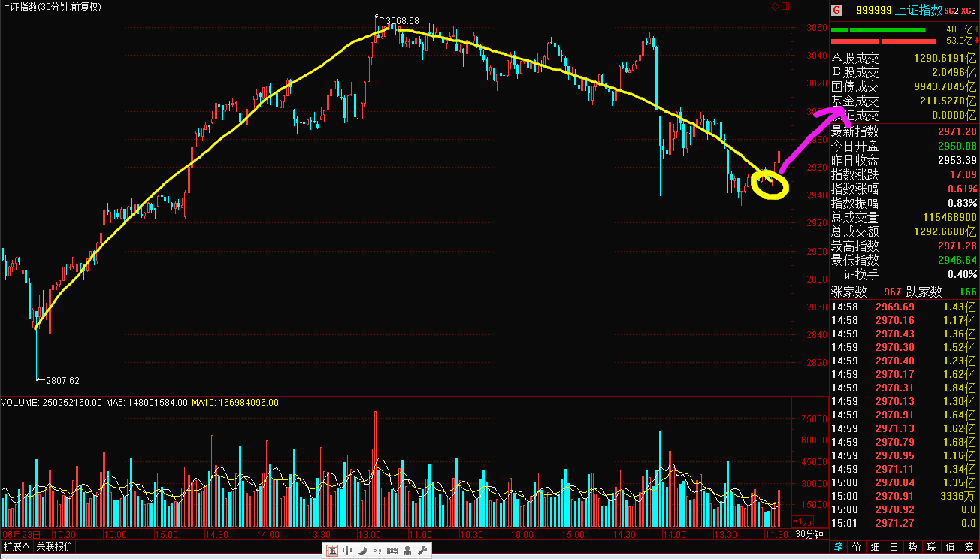The width and height of the screenshot is (980, 559).
Task: Click the IME user account icon
Action: pos(408,551)
